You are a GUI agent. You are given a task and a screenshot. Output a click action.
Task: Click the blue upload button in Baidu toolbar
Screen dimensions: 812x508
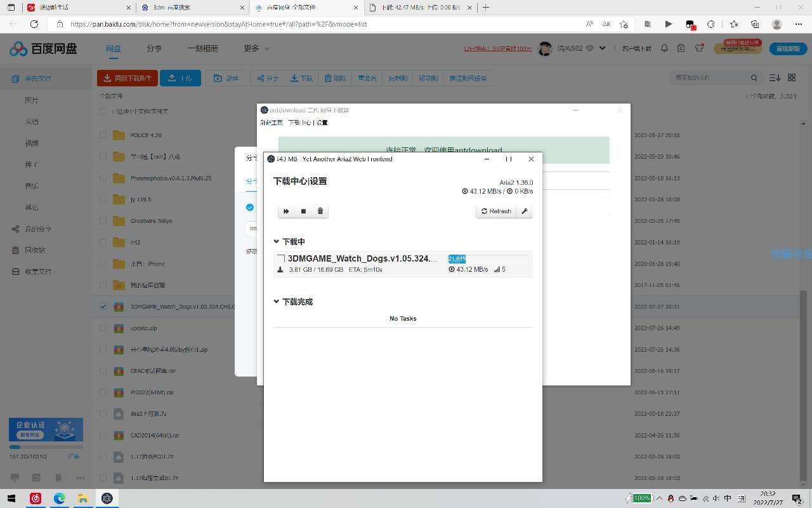coord(180,78)
